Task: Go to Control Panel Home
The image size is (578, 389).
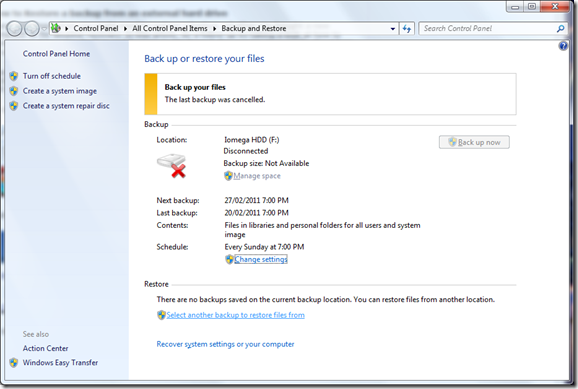Action: pos(56,54)
